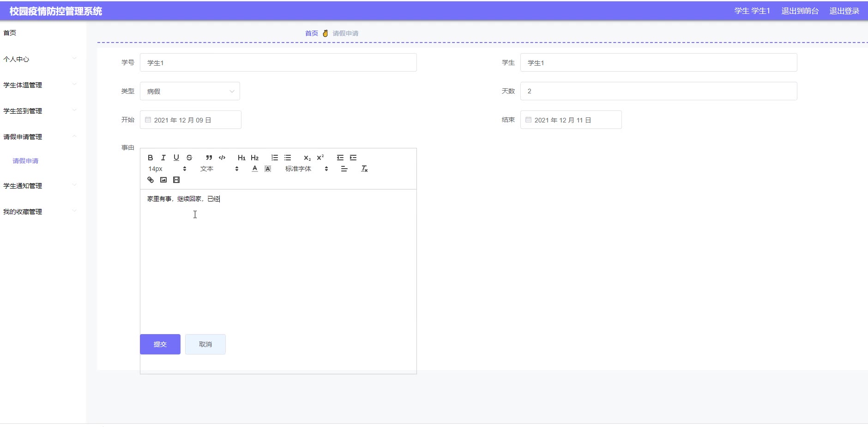Apply subscript formatting
868x427 pixels.
pos(307,158)
